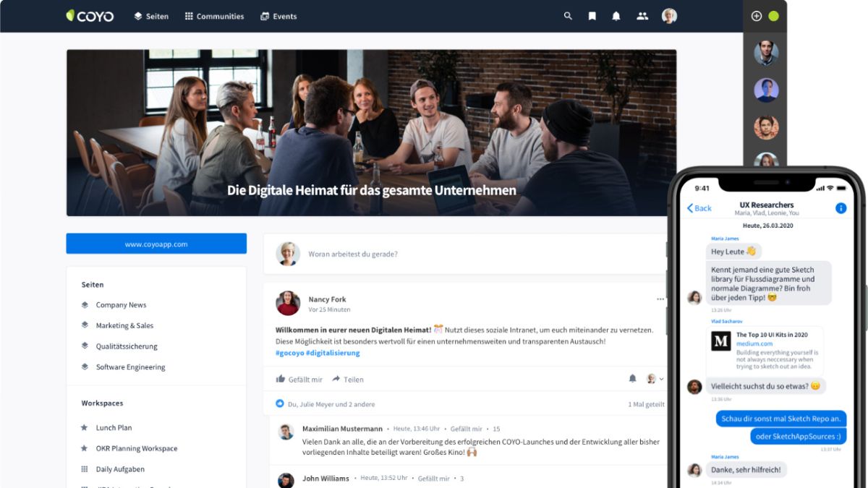Image resolution: width=868 pixels, height=488 pixels.
Task: Click the bookmark icon in the header
Action: pyautogui.click(x=592, y=16)
